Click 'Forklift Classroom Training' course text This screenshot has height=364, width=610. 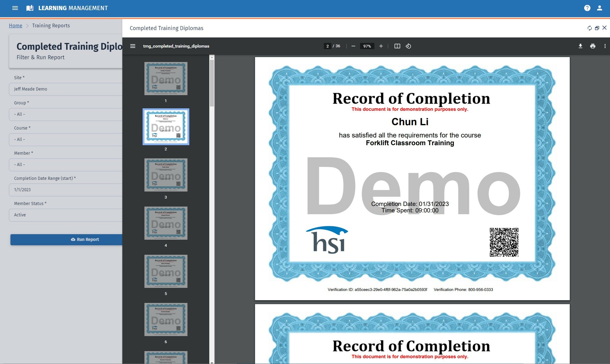(x=410, y=143)
